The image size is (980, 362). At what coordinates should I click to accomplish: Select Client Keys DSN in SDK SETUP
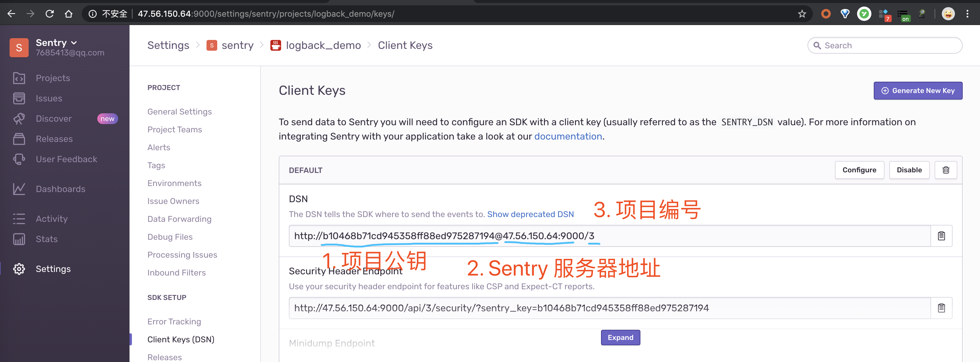tap(181, 339)
